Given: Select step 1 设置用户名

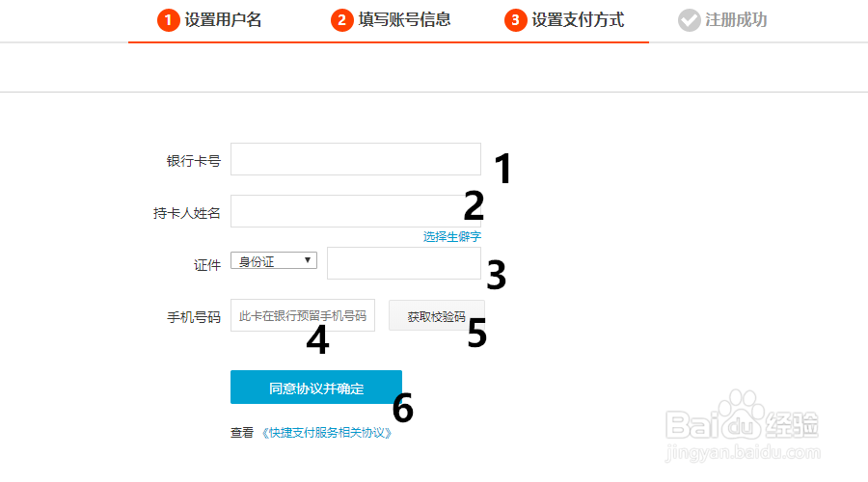Looking at the screenshot, I should click(x=209, y=20).
